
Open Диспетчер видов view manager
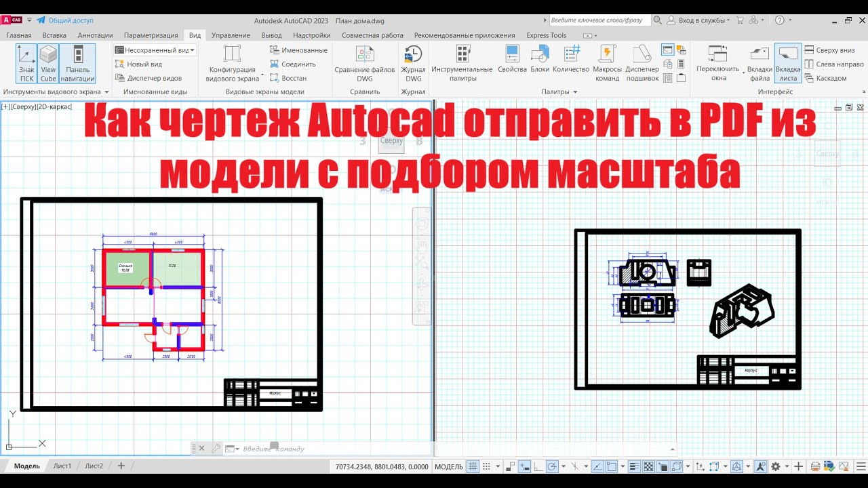coord(148,78)
